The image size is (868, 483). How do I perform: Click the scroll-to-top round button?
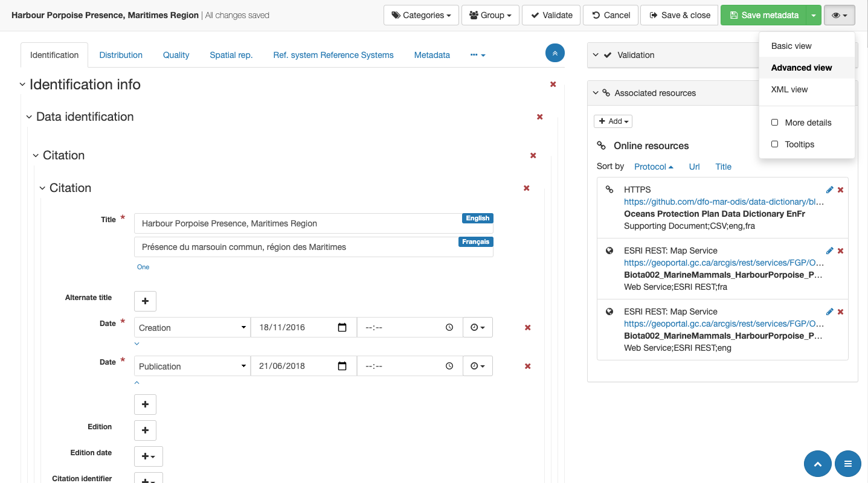[x=818, y=464]
